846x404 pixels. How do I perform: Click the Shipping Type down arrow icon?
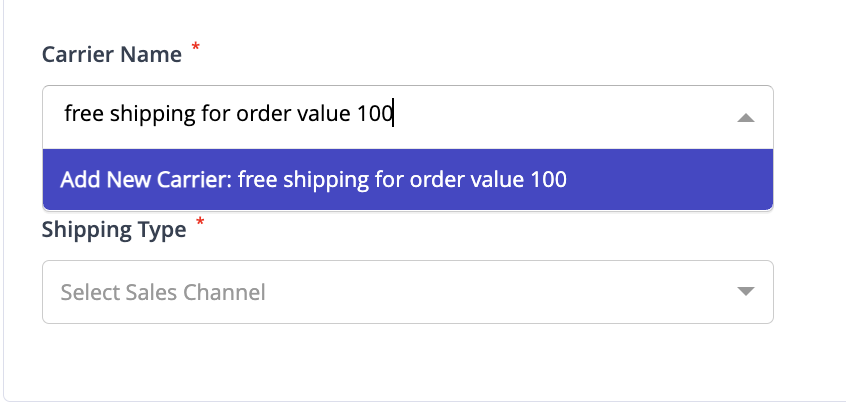click(x=746, y=291)
